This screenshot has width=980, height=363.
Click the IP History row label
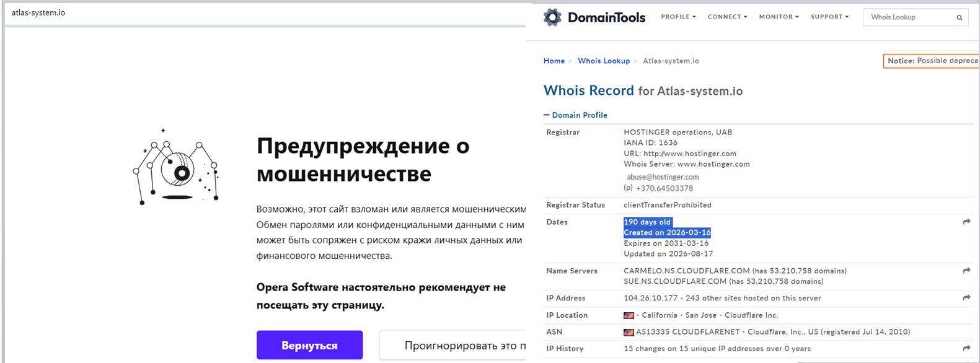[565, 349]
